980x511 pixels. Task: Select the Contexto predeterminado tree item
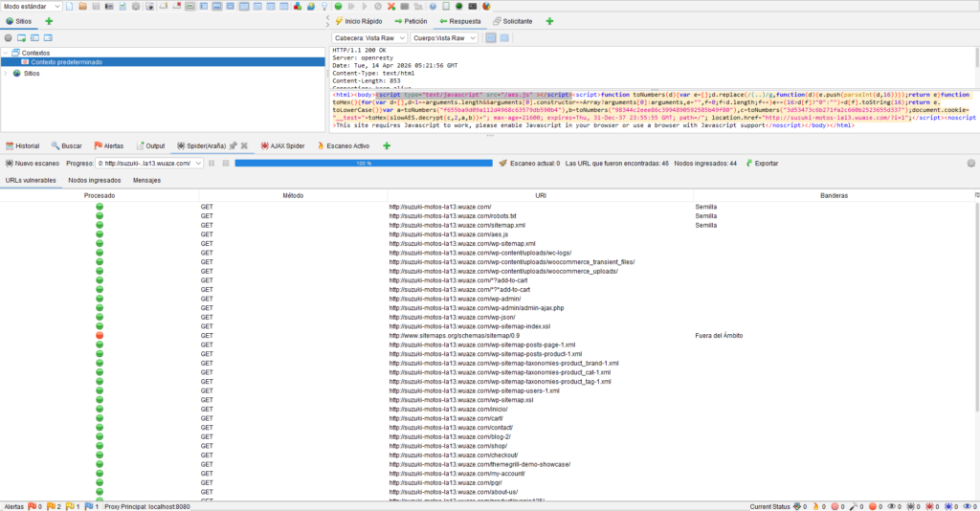point(66,62)
